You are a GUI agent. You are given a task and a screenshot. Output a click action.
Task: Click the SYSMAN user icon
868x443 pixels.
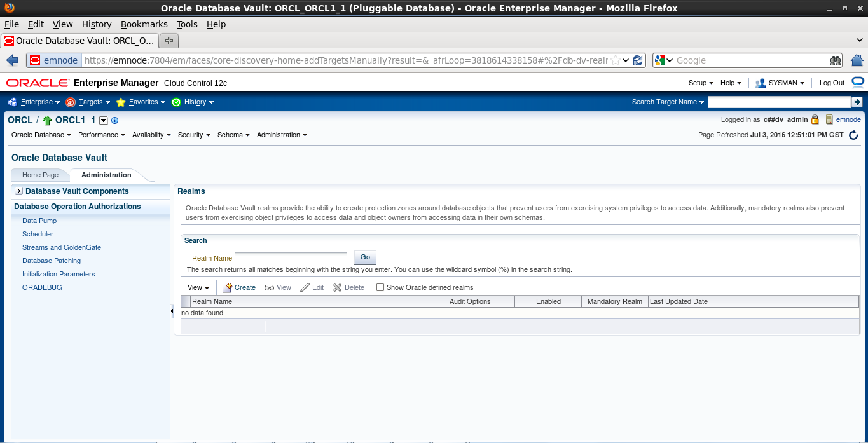click(x=761, y=83)
